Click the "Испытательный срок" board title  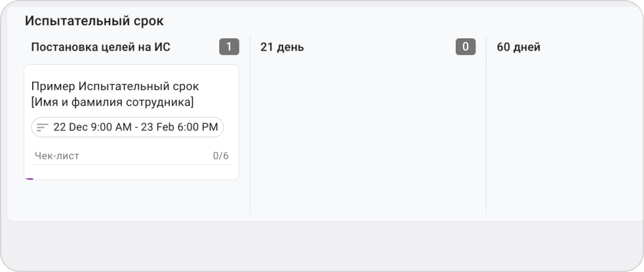pyautogui.click(x=94, y=21)
